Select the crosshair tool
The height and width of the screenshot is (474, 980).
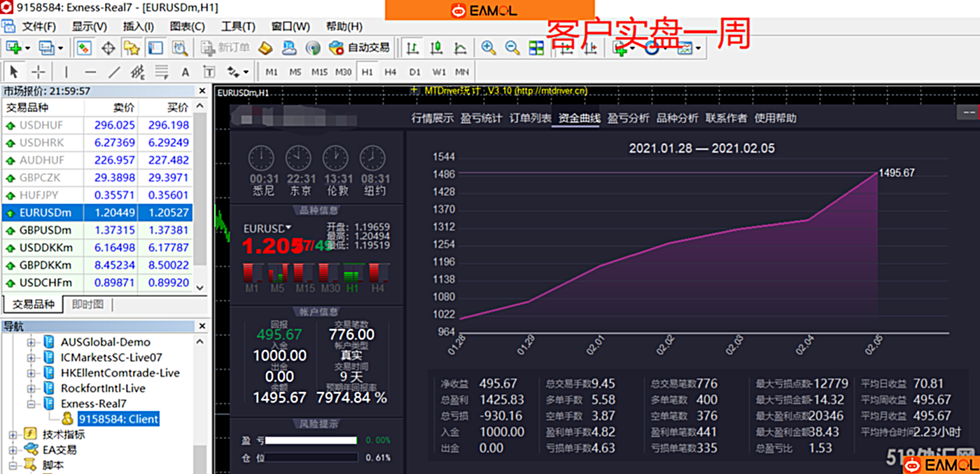[x=38, y=71]
